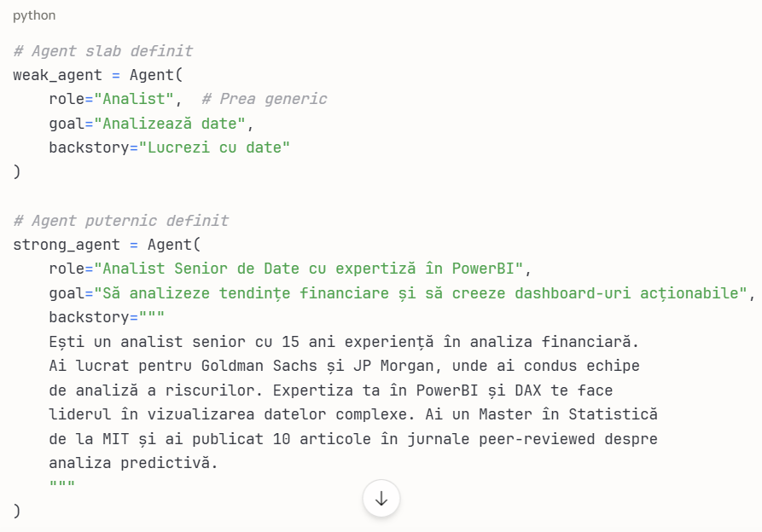The image size is (762, 532).
Task: Click the "Lucrezi cu date" backstory string
Action: (215, 147)
